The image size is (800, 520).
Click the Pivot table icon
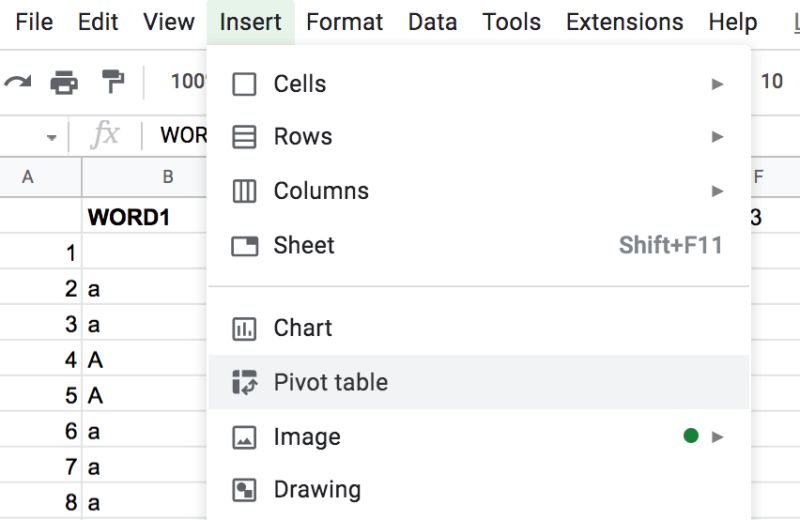pyautogui.click(x=244, y=382)
